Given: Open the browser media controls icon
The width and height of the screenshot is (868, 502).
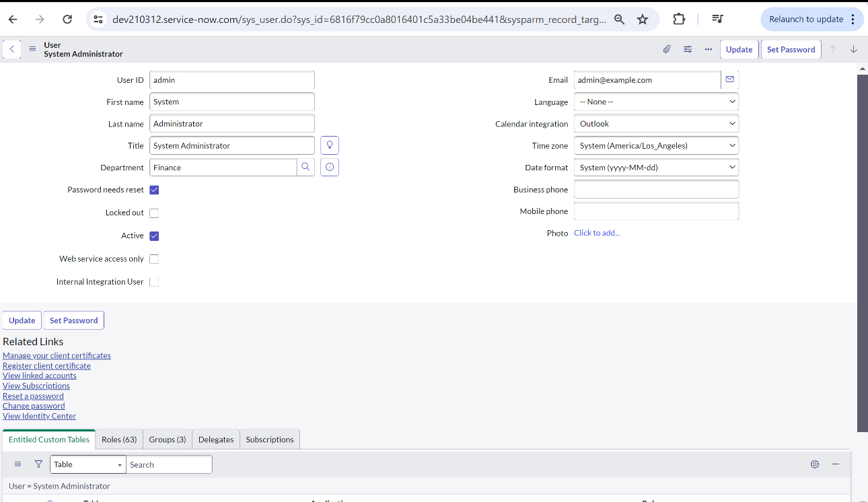Looking at the screenshot, I should (x=718, y=20).
